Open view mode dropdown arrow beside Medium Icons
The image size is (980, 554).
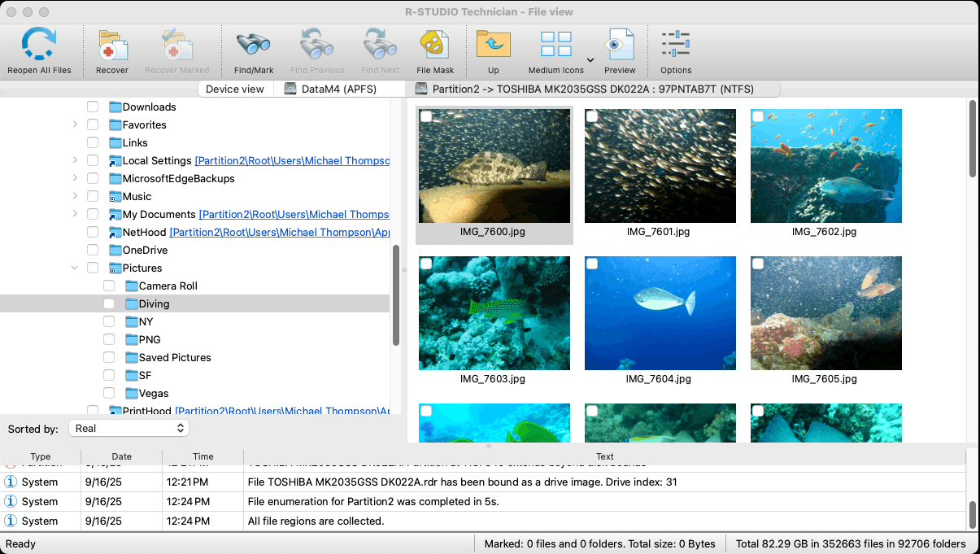[590, 60]
